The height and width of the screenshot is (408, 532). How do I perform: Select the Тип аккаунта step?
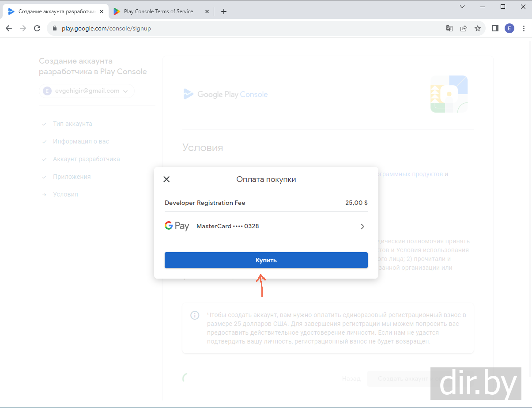[72, 124]
